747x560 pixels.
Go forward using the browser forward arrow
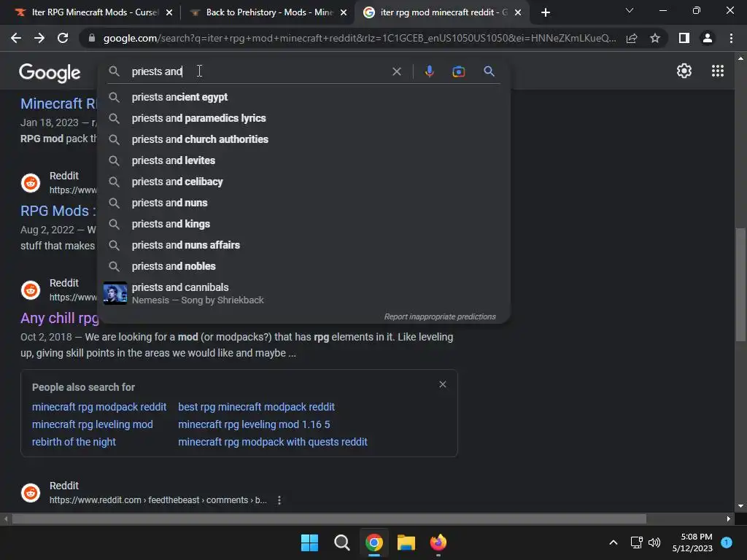pos(39,38)
